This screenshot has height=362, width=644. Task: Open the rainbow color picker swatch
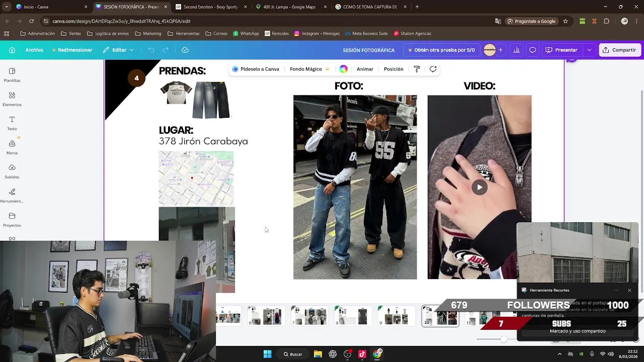tap(343, 69)
